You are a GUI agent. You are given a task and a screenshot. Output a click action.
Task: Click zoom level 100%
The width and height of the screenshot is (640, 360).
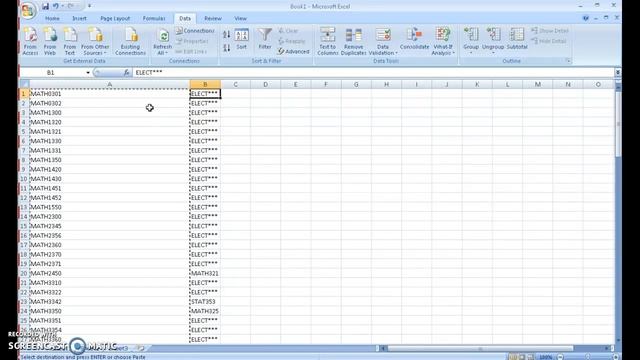pos(546,357)
